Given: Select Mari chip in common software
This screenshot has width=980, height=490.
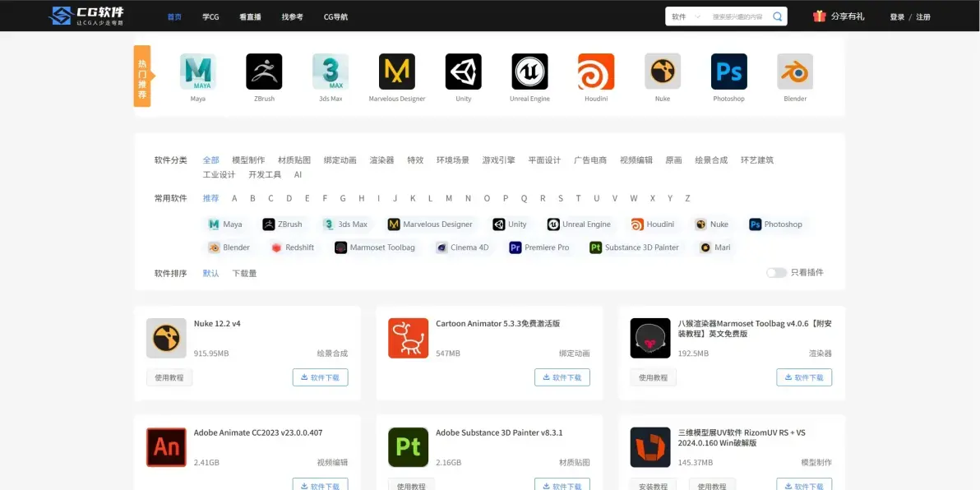Looking at the screenshot, I should coord(715,247).
